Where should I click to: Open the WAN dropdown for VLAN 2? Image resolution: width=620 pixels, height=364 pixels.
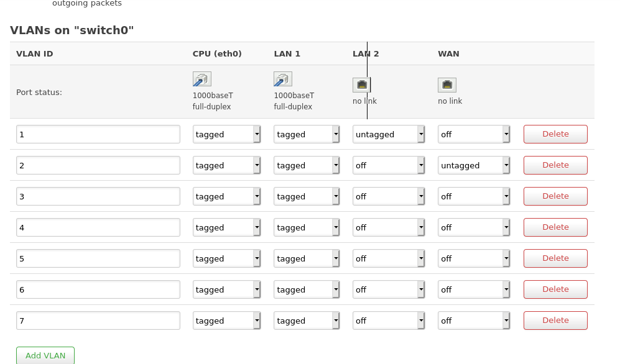pyautogui.click(x=473, y=165)
